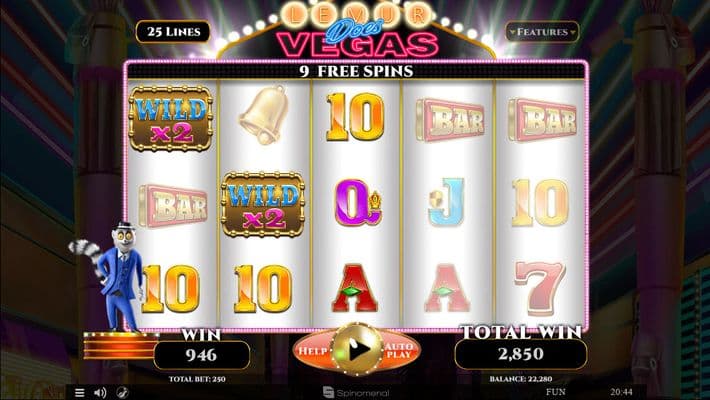This screenshot has height=400, width=710.
Task: Mute the game sound with the speaker icon
Action: [x=100, y=392]
